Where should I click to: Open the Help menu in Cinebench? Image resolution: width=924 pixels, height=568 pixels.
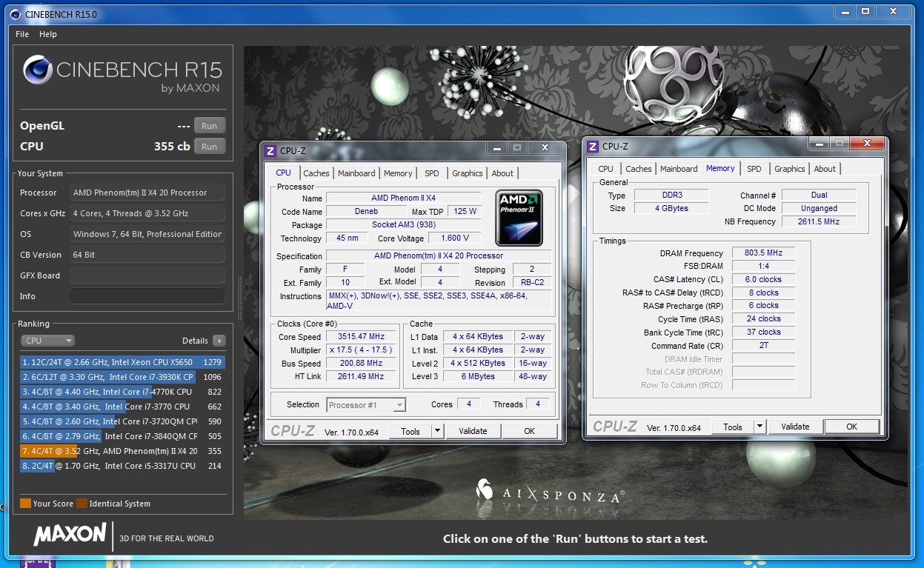(48, 34)
